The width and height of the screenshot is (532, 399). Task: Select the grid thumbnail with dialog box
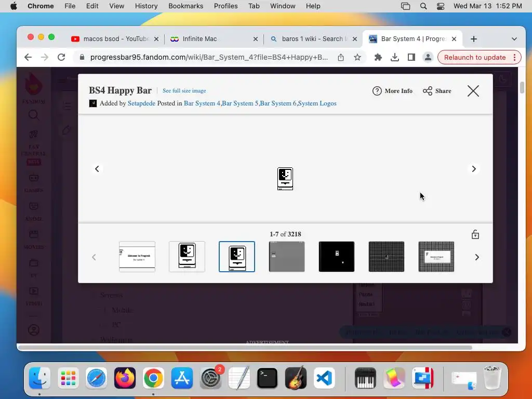click(436, 257)
